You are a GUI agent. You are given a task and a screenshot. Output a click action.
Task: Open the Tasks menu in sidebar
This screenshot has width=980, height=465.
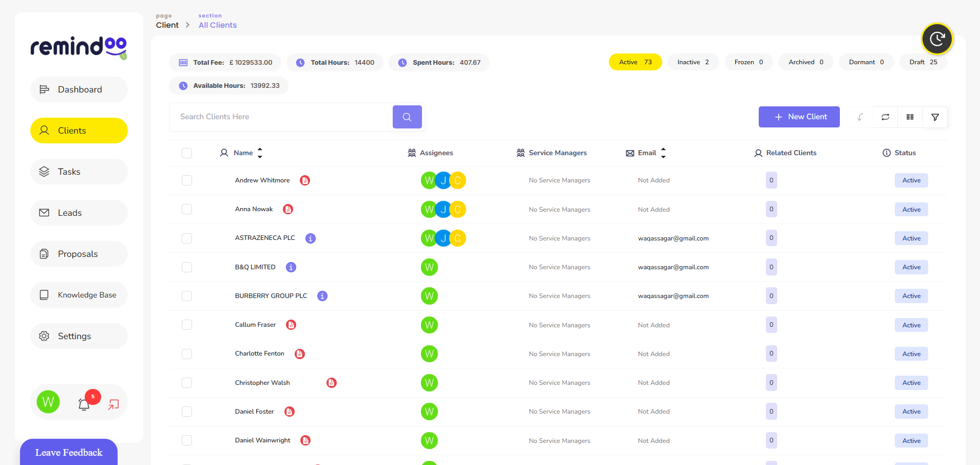(x=79, y=172)
